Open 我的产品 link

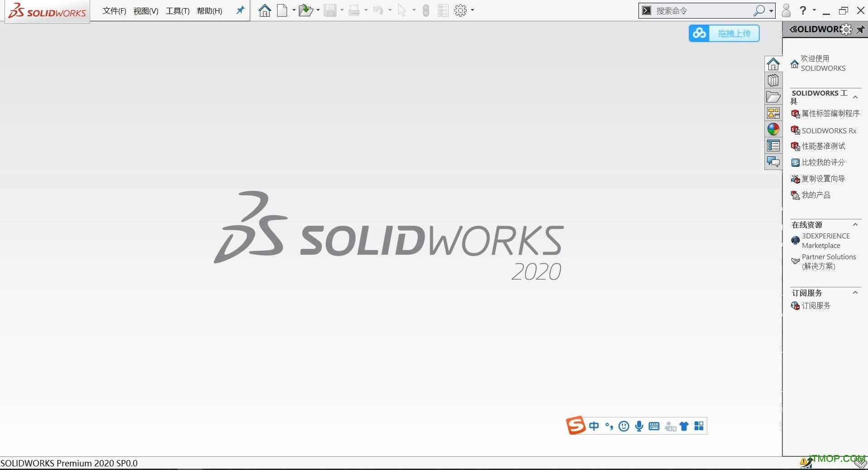click(811, 195)
